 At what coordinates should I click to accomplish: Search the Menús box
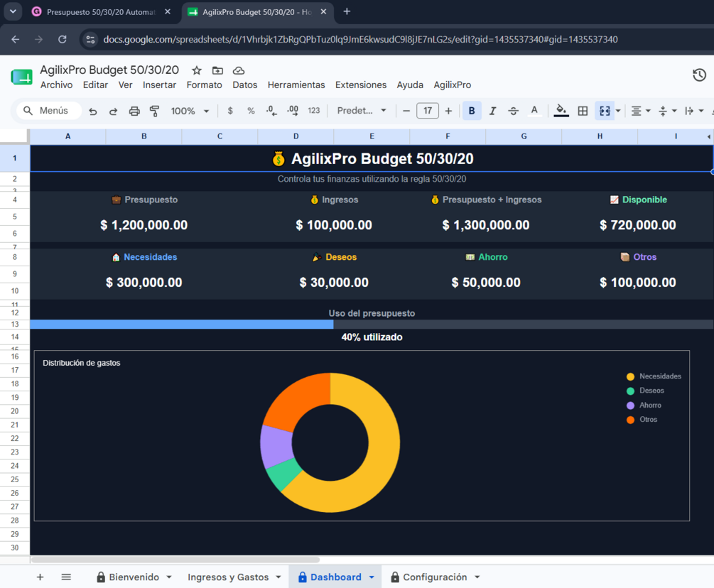point(49,111)
